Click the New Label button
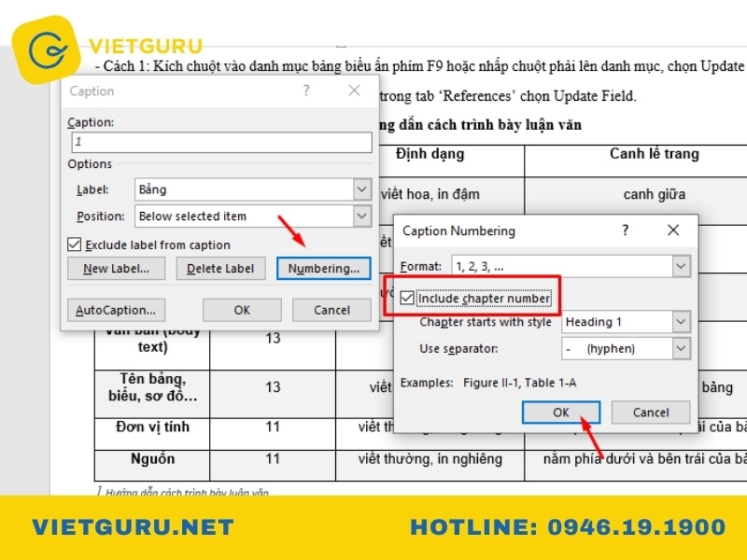 coord(116,269)
